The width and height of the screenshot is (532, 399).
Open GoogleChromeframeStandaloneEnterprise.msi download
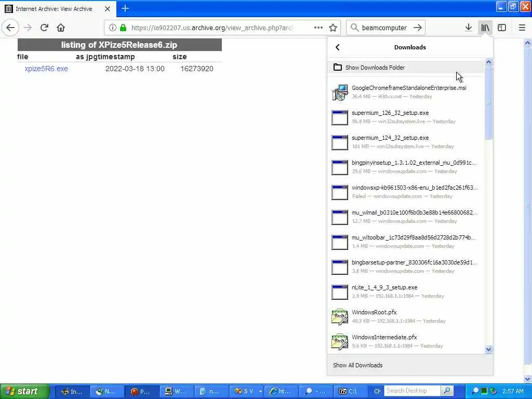point(406,92)
